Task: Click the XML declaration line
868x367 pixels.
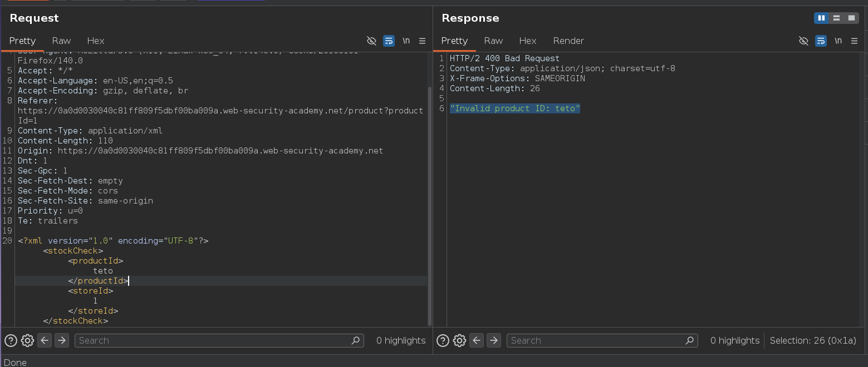Action: coord(113,241)
